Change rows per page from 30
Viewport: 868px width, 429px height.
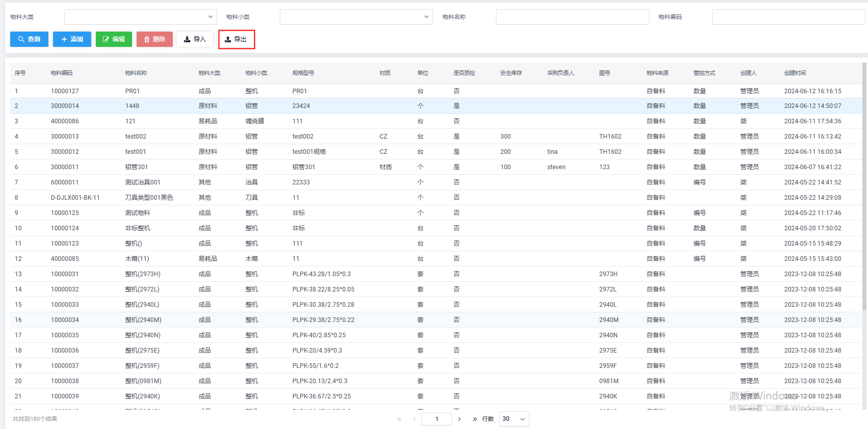click(x=514, y=419)
